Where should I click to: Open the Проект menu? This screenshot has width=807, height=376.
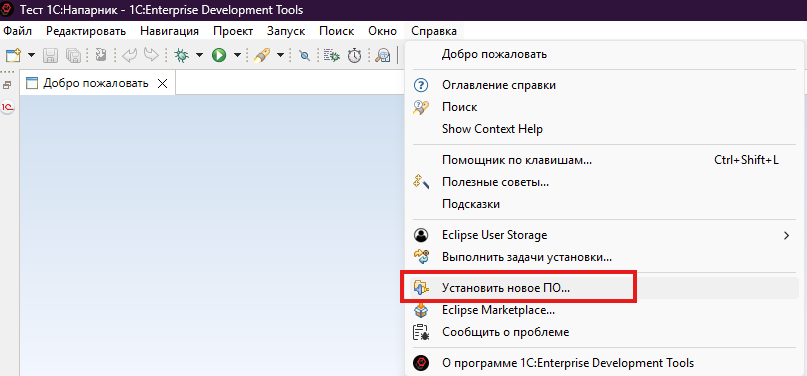click(x=233, y=31)
